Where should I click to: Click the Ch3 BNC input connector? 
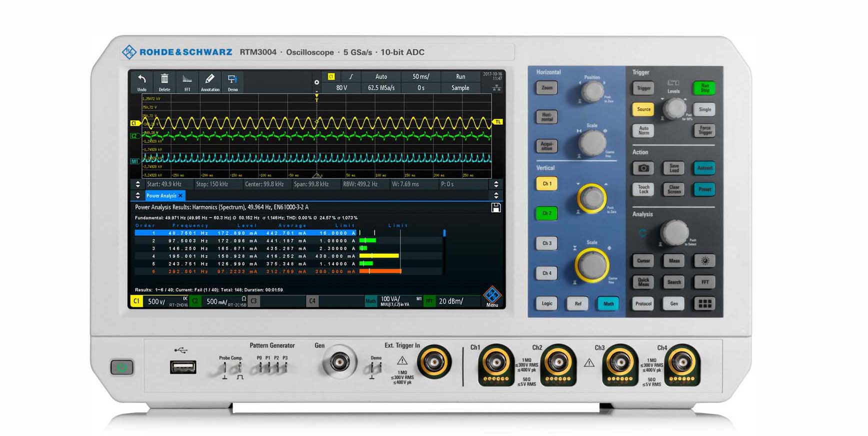620,364
